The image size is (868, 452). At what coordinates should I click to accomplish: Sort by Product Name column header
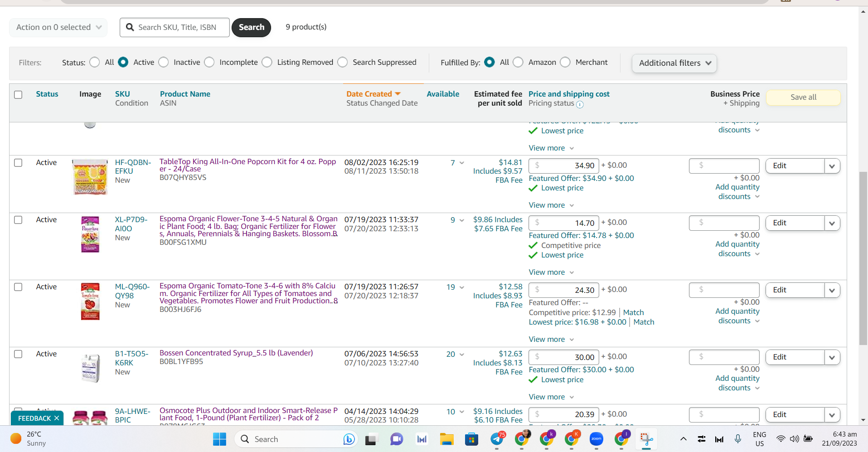(185, 94)
